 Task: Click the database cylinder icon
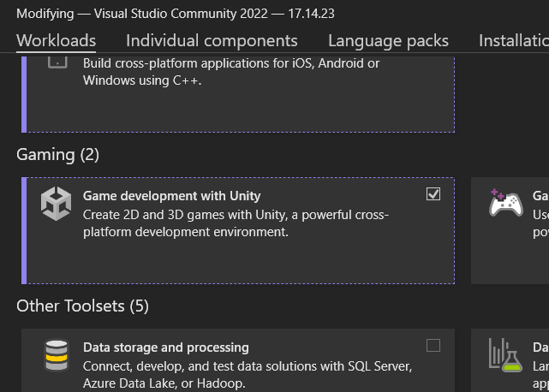click(57, 355)
